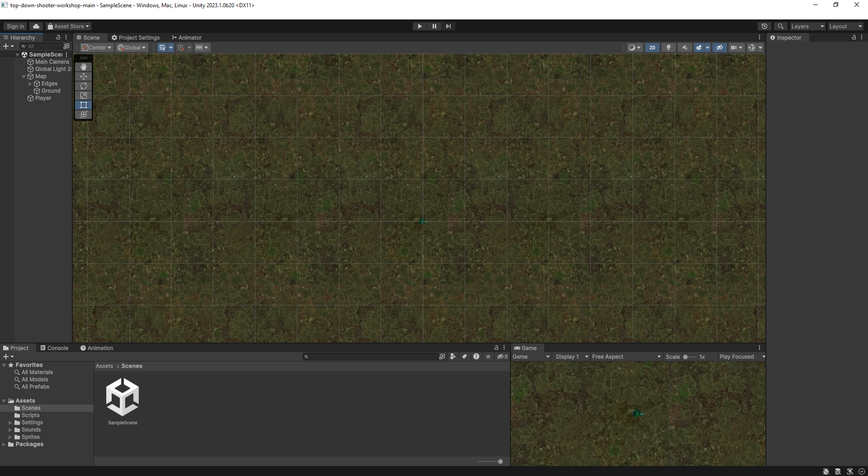Screen dimensions: 868x476
Task: Select the Move tool
Action: pyautogui.click(x=83, y=76)
